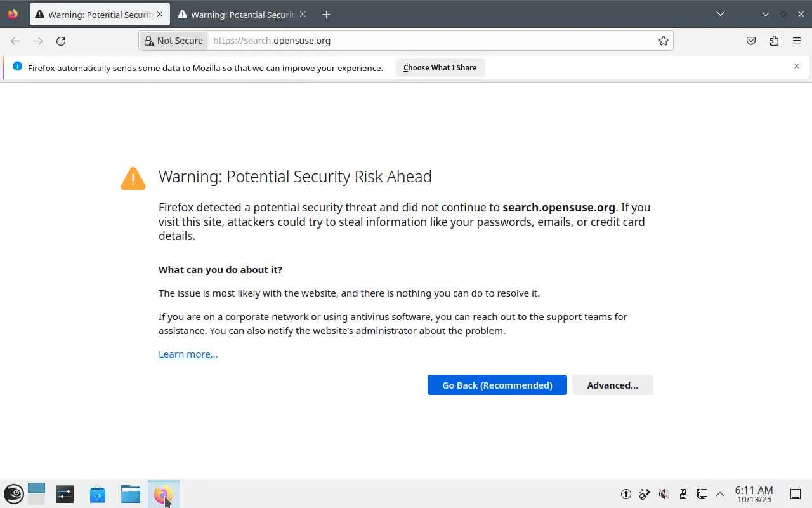This screenshot has height=508, width=812.
Task: Switch to the second Warning tab
Action: pos(242,14)
